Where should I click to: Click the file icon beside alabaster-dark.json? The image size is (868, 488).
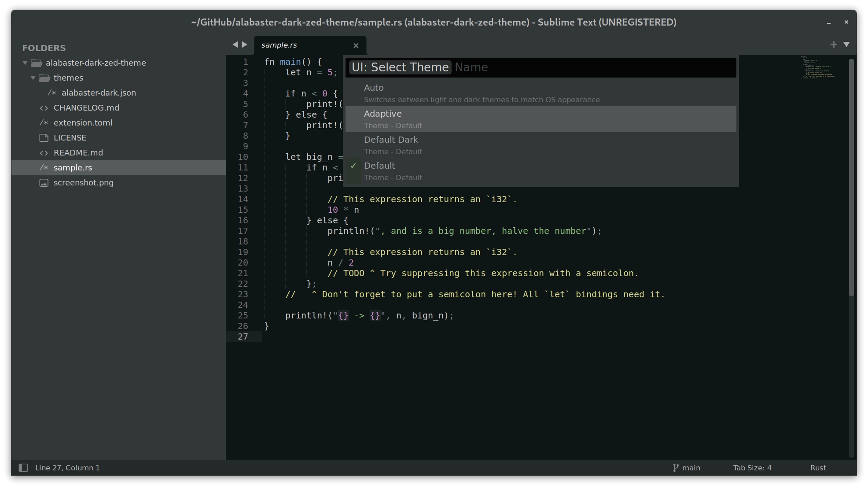(x=52, y=93)
